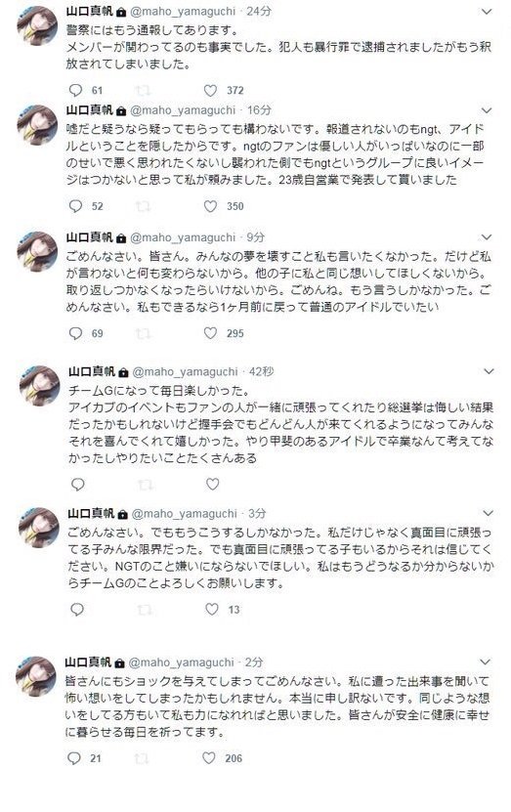Open @maho_yamaguchi handle on the 16分 tweet
511x812 pixels.
click(x=183, y=110)
